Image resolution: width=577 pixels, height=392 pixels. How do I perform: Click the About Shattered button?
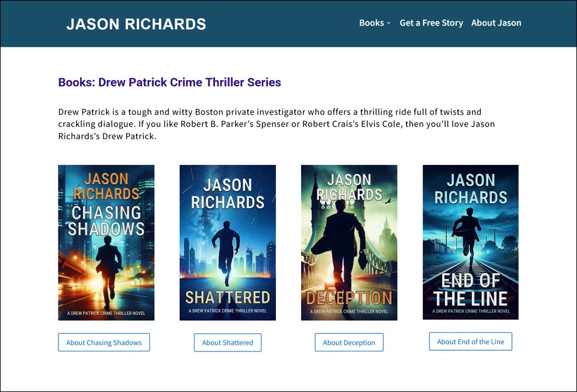coord(228,342)
